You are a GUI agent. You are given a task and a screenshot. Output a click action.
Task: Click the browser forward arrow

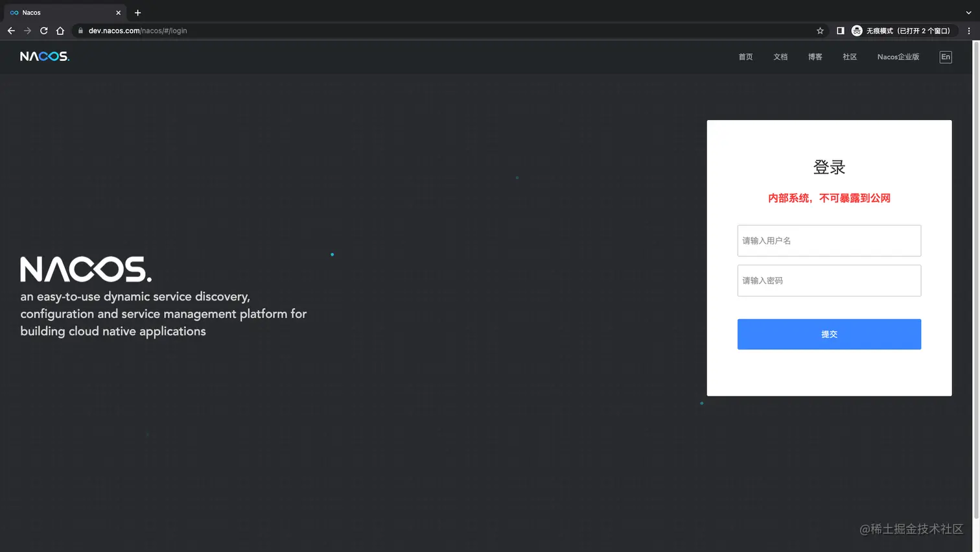click(x=27, y=30)
